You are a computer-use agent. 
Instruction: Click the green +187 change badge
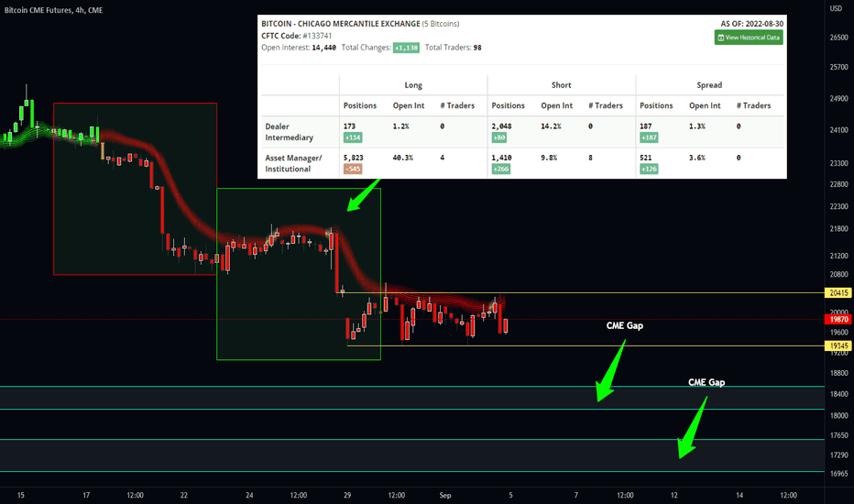649,137
